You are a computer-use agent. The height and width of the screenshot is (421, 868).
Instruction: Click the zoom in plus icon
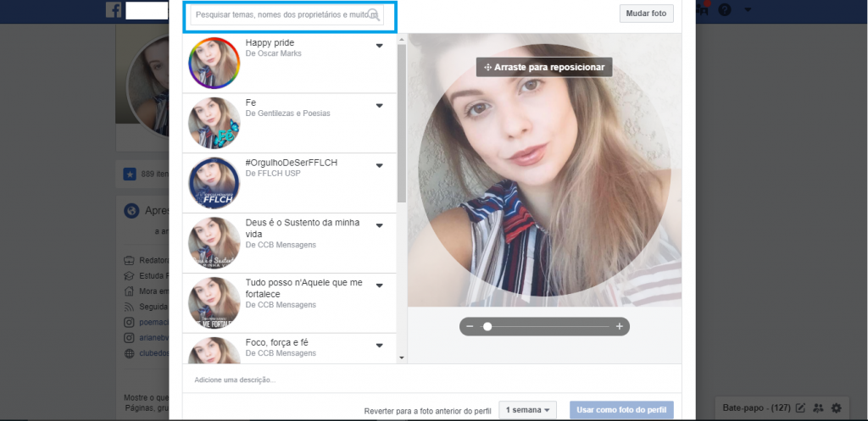point(620,326)
